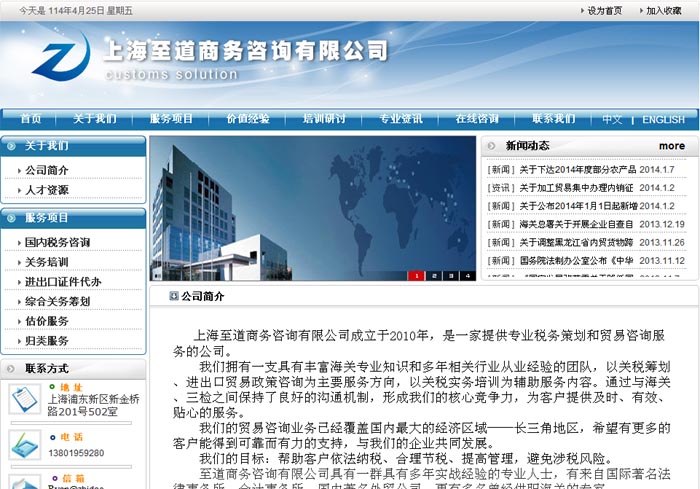Select banner slide 2
Image resolution: width=700 pixels, height=489 pixels.
point(433,276)
